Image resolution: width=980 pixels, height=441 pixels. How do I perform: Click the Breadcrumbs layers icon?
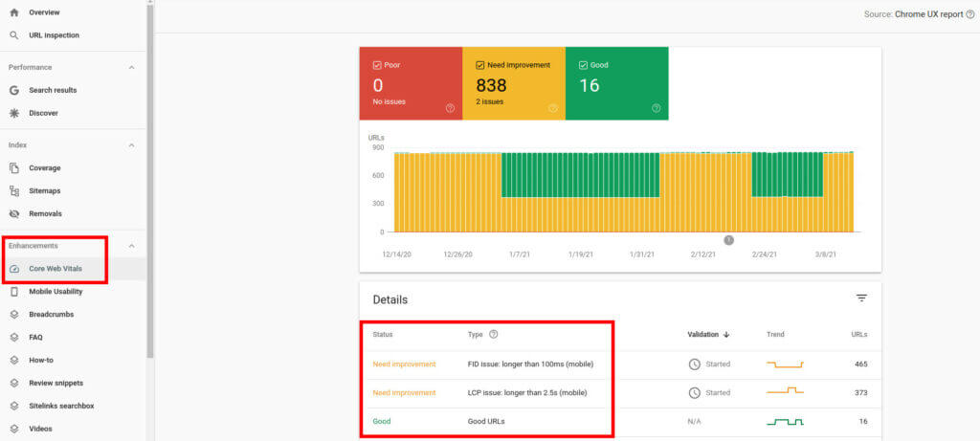click(x=14, y=314)
